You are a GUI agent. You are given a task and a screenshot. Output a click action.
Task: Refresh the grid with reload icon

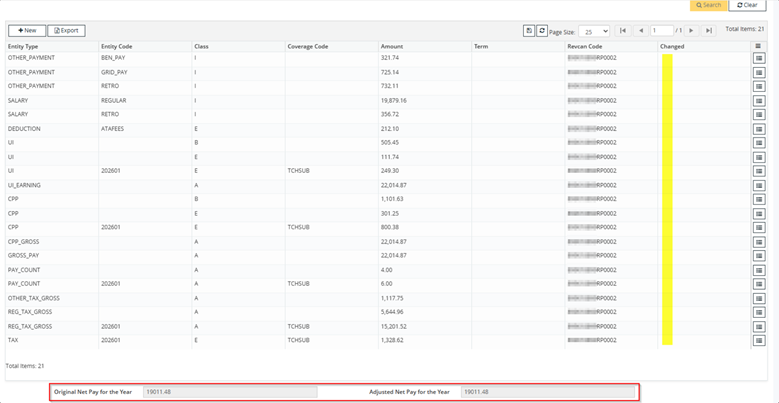[542, 31]
